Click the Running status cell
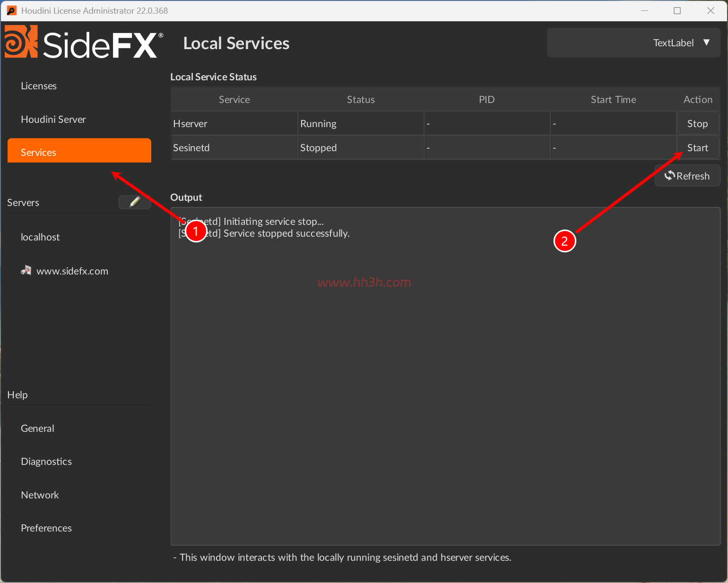728x583 pixels. [x=361, y=124]
